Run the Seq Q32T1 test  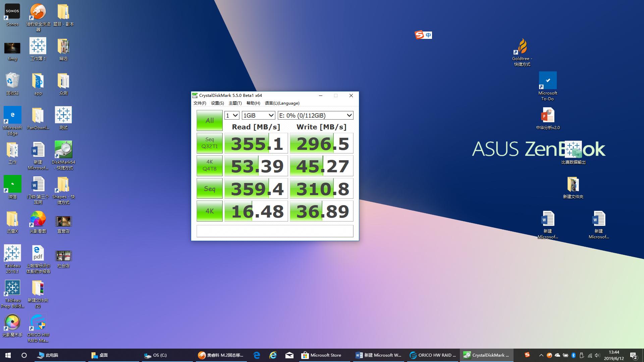tap(209, 143)
